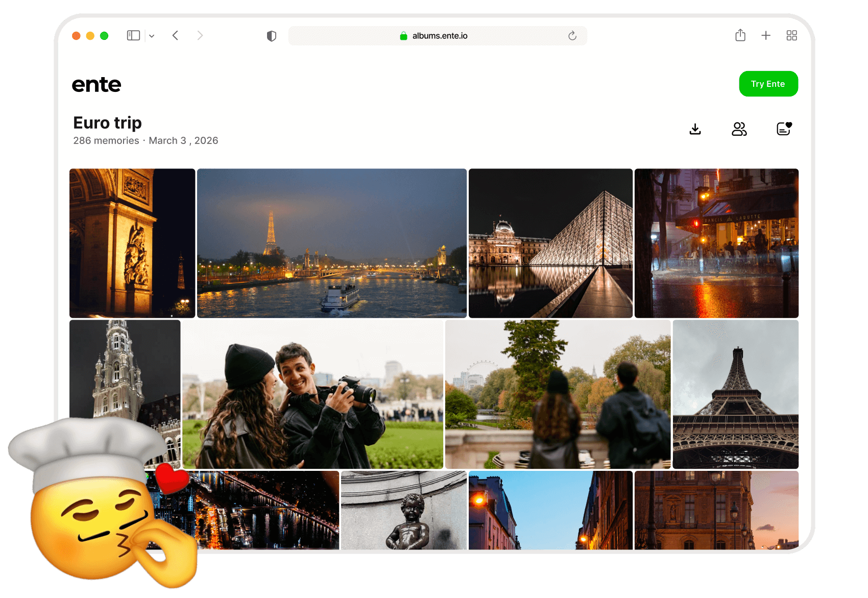Open the Louvre pyramid night photo
Image resolution: width=868 pixels, height=598 pixels.
pyautogui.click(x=550, y=243)
